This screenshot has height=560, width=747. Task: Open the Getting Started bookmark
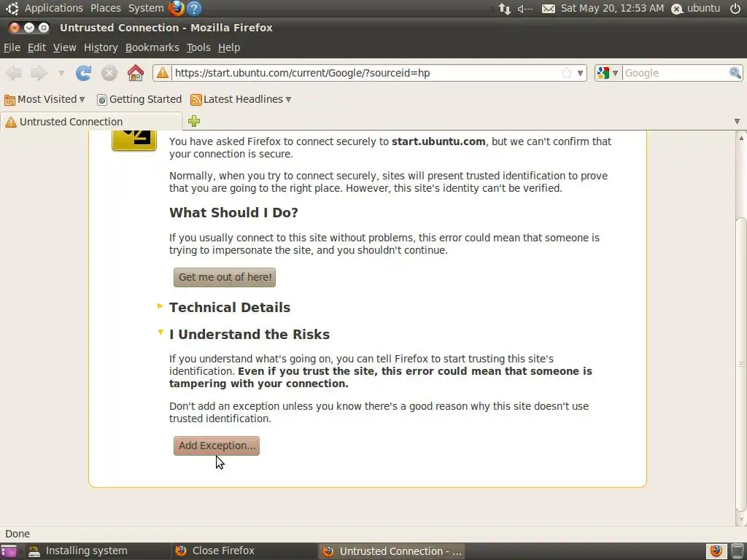click(x=139, y=99)
